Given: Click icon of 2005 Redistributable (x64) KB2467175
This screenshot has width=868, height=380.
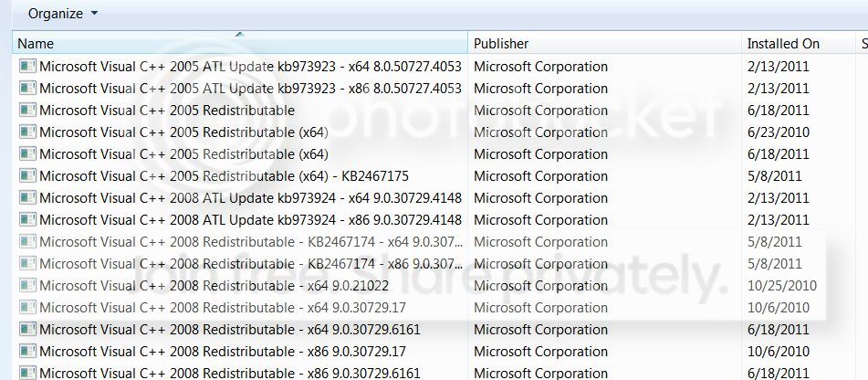Looking at the screenshot, I should pyautogui.click(x=27, y=176).
